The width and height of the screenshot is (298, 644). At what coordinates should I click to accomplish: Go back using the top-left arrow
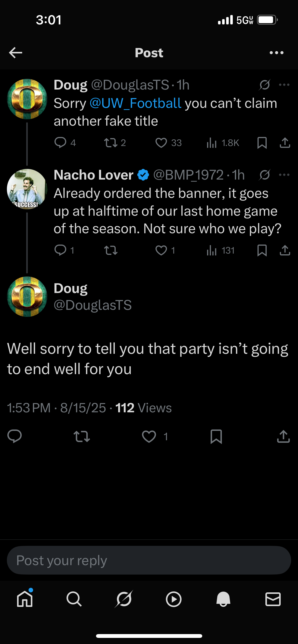(x=16, y=53)
